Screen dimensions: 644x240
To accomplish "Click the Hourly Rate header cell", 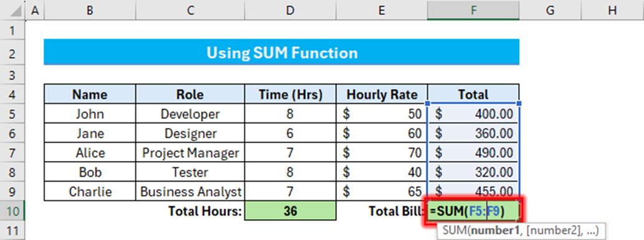I will pos(382,95).
